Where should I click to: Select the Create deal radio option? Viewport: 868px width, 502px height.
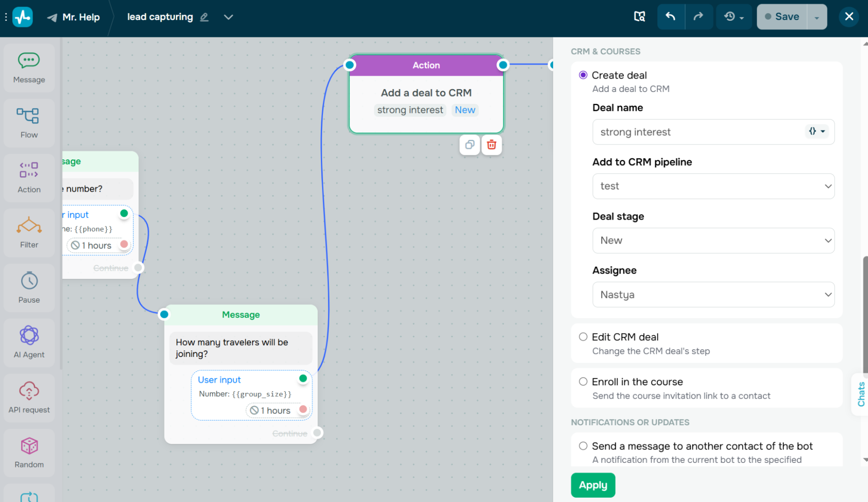tap(583, 75)
